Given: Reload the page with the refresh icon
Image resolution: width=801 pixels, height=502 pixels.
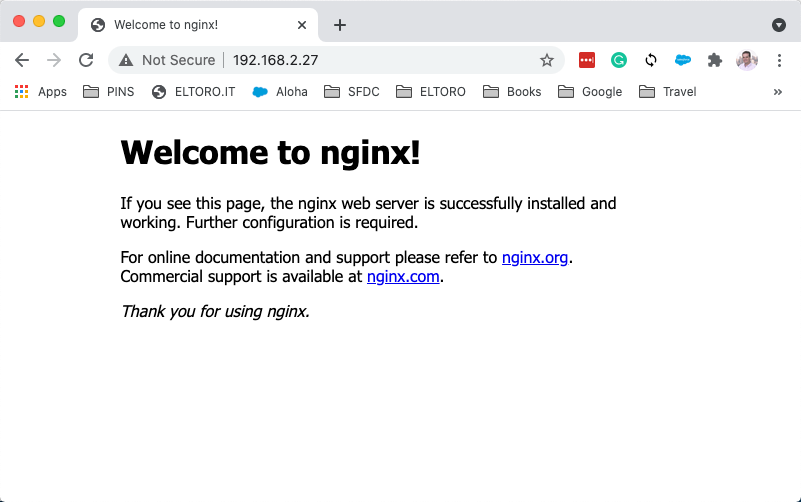Looking at the screenshot, I should 86,60.
